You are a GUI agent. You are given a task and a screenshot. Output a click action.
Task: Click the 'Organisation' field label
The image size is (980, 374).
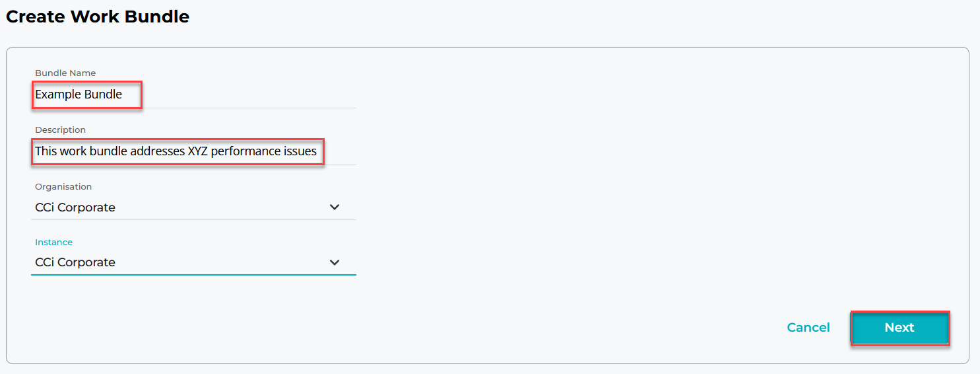coord(63,186)
